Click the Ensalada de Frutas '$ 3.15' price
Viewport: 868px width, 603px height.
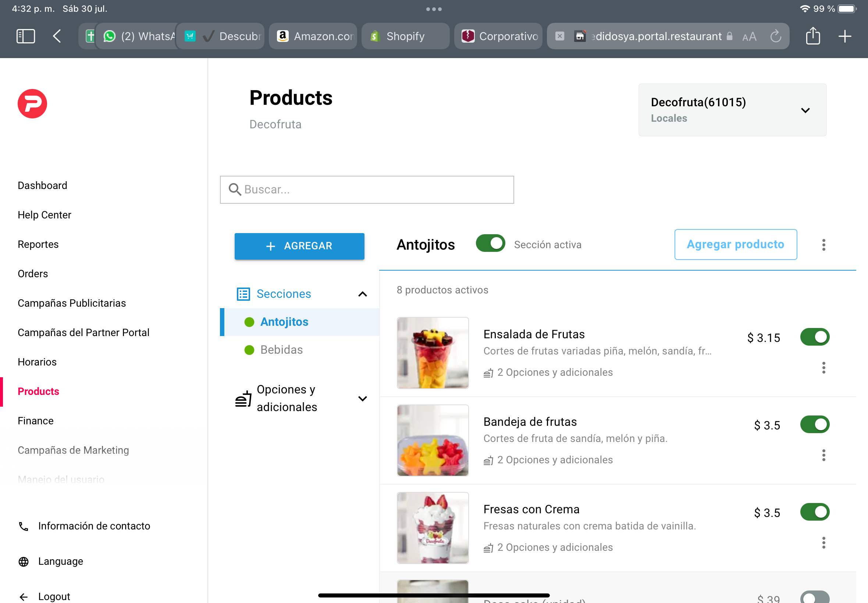pos(763,338)
